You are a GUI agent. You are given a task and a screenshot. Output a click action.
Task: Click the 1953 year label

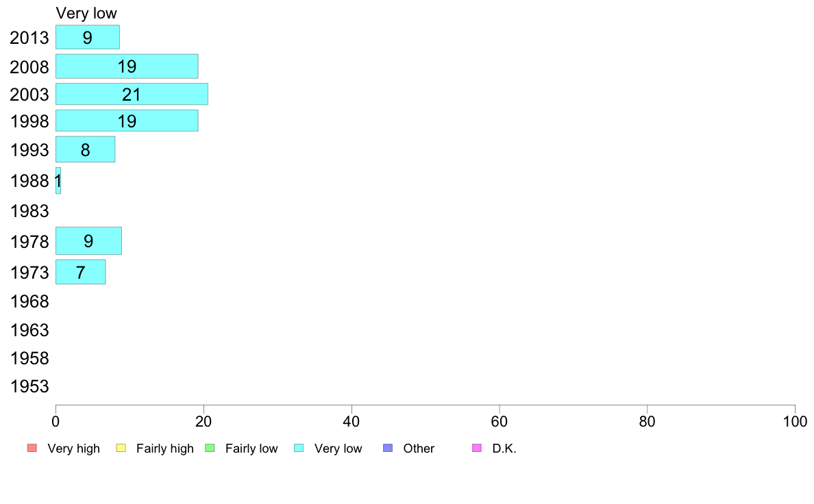pyautogui.click(x=29, y=387)
